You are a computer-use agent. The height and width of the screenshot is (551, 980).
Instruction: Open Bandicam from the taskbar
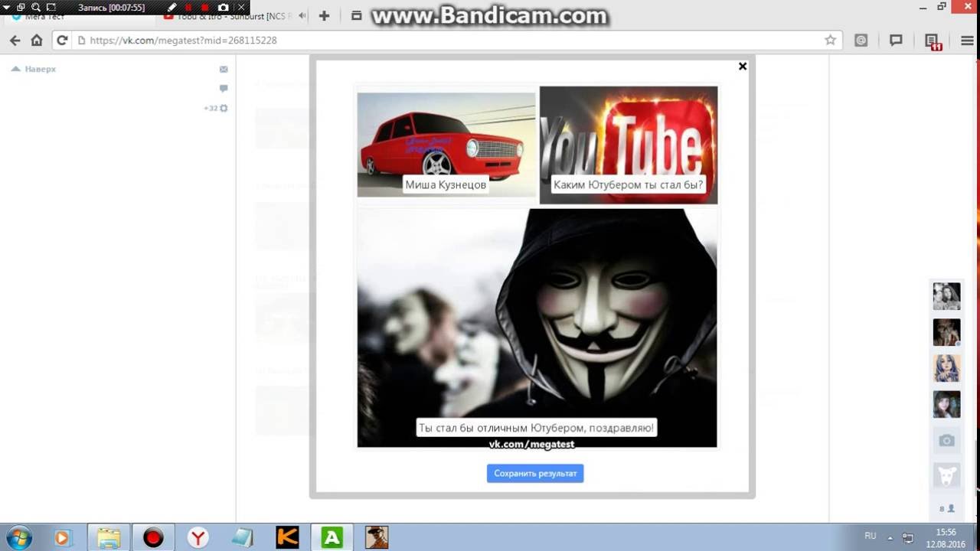153,538
